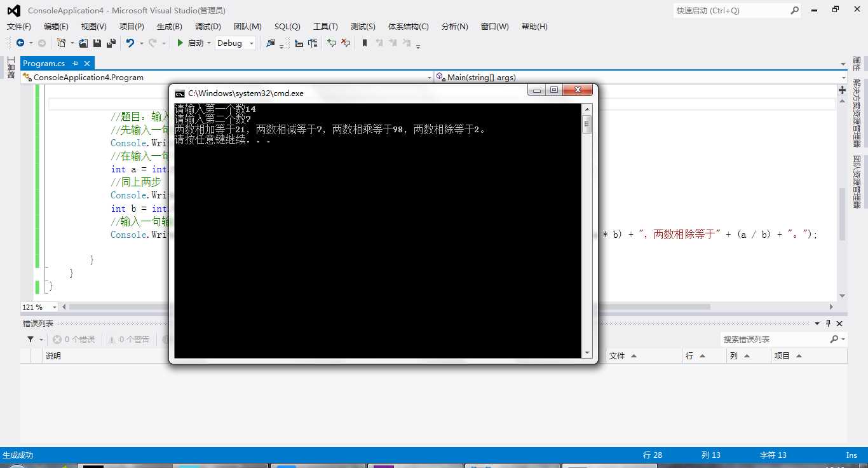This screenshot has height=468, width=868.
Task: Toggle the 0 个错误 errors filter
Action: point(74,340)
